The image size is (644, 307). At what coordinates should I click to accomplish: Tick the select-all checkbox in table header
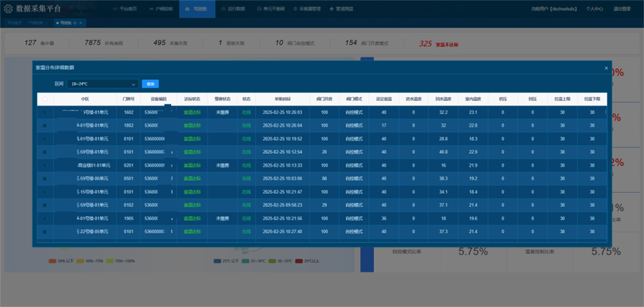click(46, 99)
